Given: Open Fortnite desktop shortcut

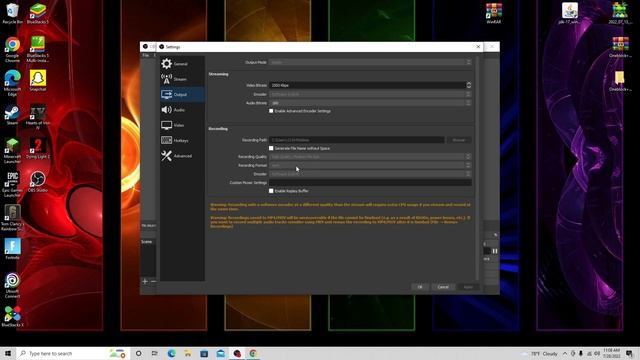Looking at the screenshot, I should coord(13,249).
